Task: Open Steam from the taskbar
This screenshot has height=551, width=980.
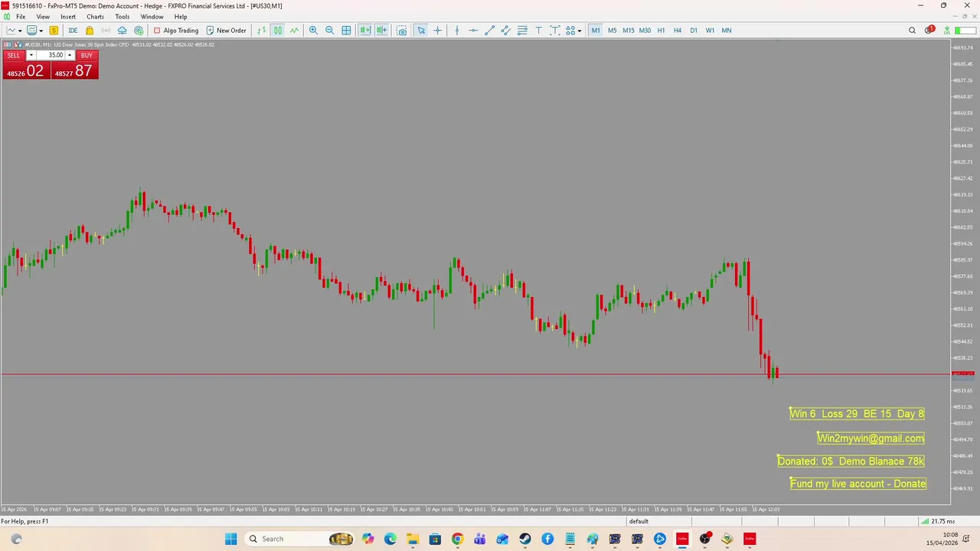Action: [524, 539]
